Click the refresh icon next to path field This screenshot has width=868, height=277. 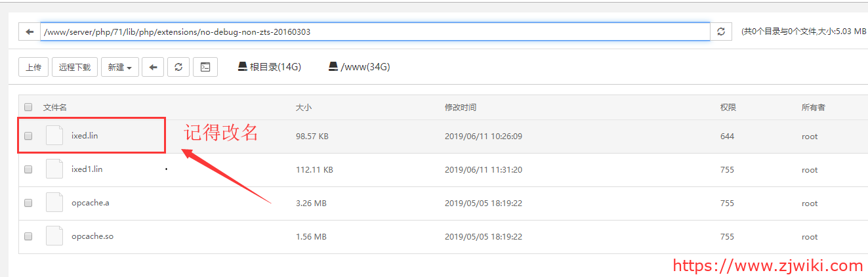(721, 32)
